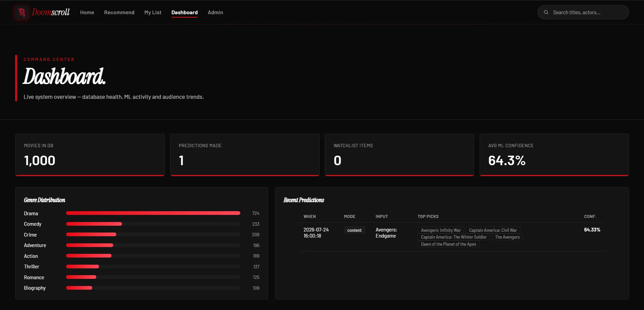Click the Movies in DB stat card
Screen dimensions: 644x310
click(90, 155)
